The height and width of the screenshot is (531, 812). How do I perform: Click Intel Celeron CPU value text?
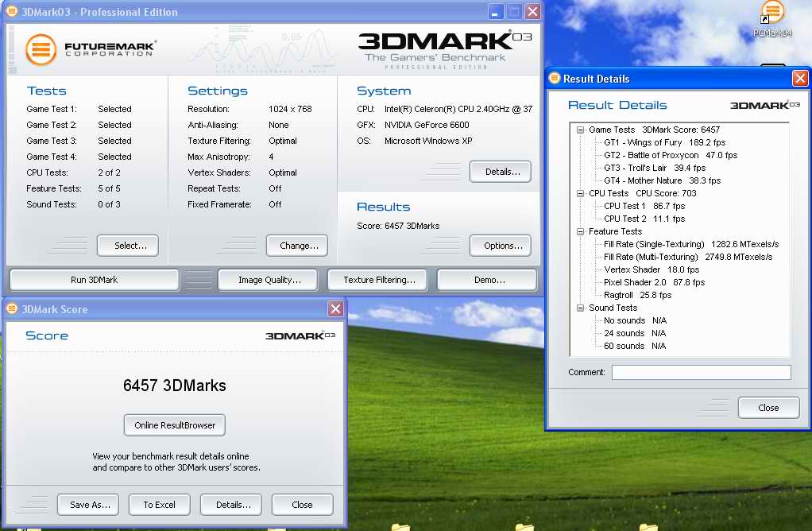click(458, 109)
